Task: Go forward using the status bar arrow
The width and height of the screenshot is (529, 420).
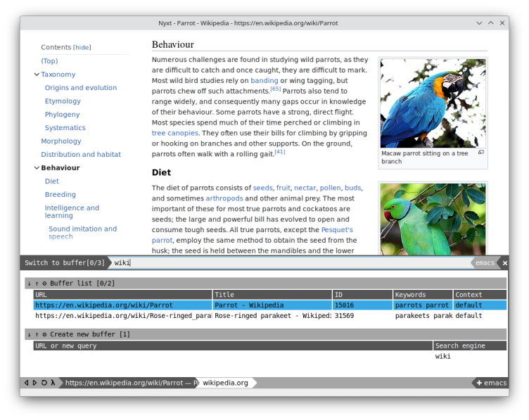Action: pyautogui.click(x=34, y=383)
